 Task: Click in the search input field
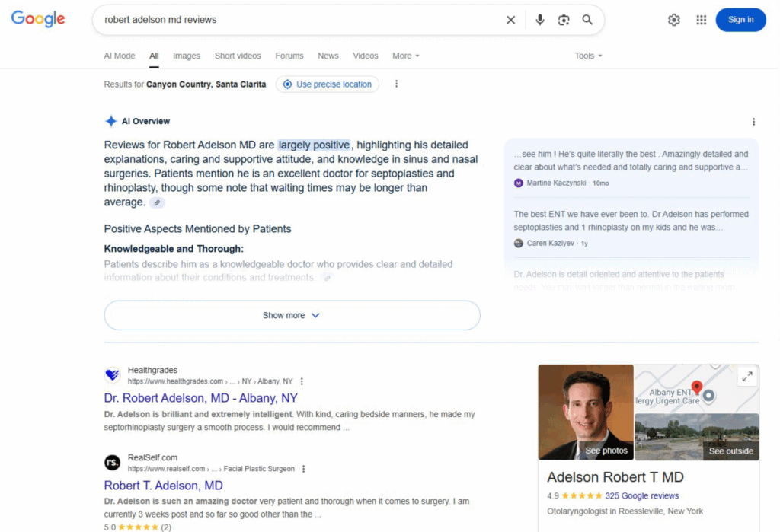click(297, 20)
